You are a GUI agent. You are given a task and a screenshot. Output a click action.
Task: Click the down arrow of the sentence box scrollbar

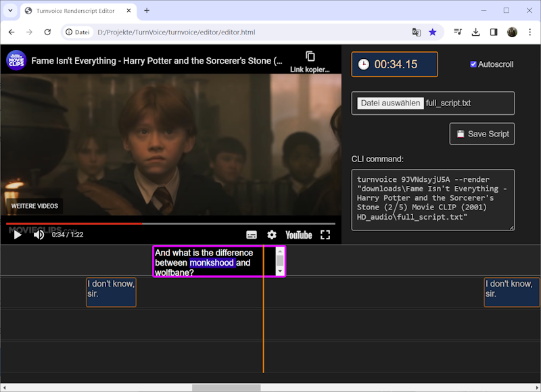[280, 271]
